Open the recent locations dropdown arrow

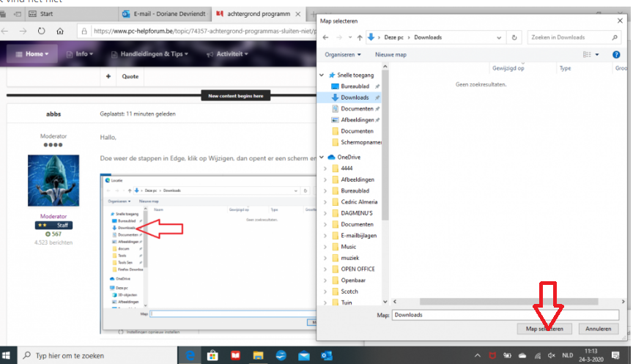click(x=350, y=37)
